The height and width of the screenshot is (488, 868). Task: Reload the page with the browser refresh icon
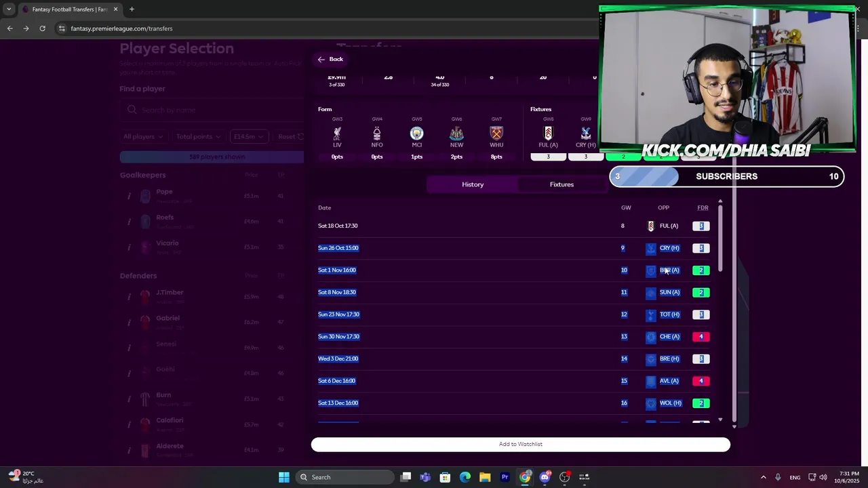pos(42,28)
